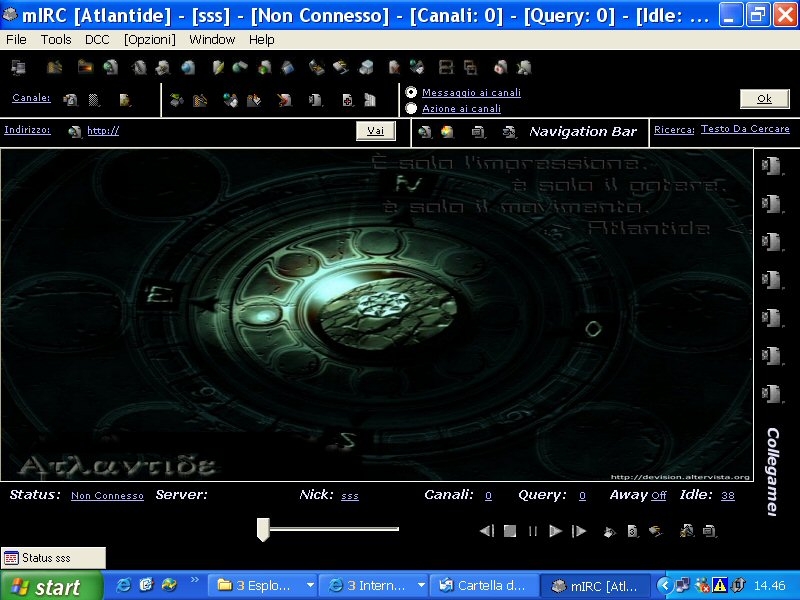Click the topmost icon in the Collegamenti sidebar
The image size is (800, 600).
[771, 166]
